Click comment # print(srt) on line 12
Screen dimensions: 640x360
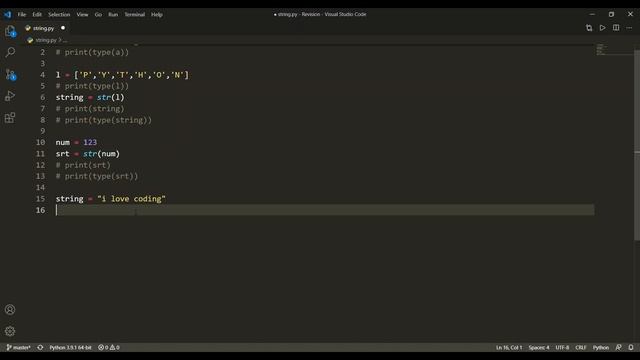(x=83, y=165)
